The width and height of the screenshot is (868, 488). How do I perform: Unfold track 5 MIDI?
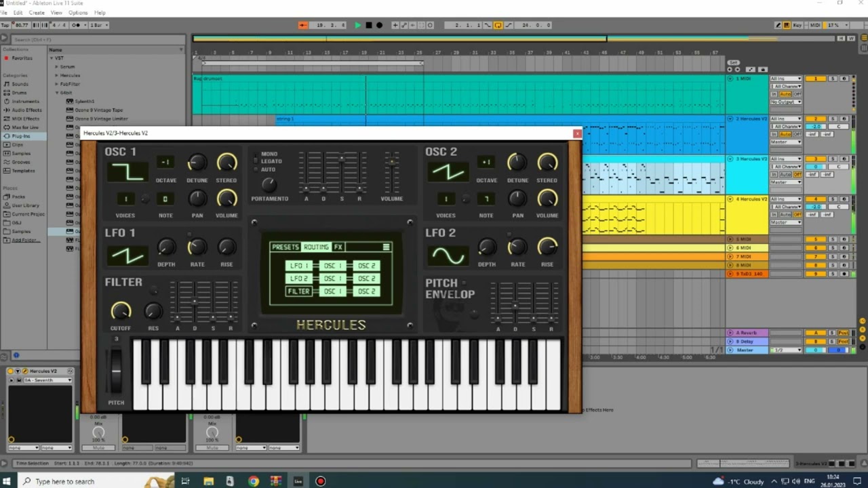tap(731, 239)
